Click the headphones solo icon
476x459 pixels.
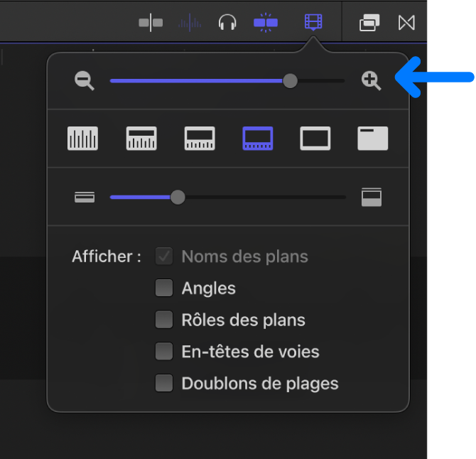(227, 23)
